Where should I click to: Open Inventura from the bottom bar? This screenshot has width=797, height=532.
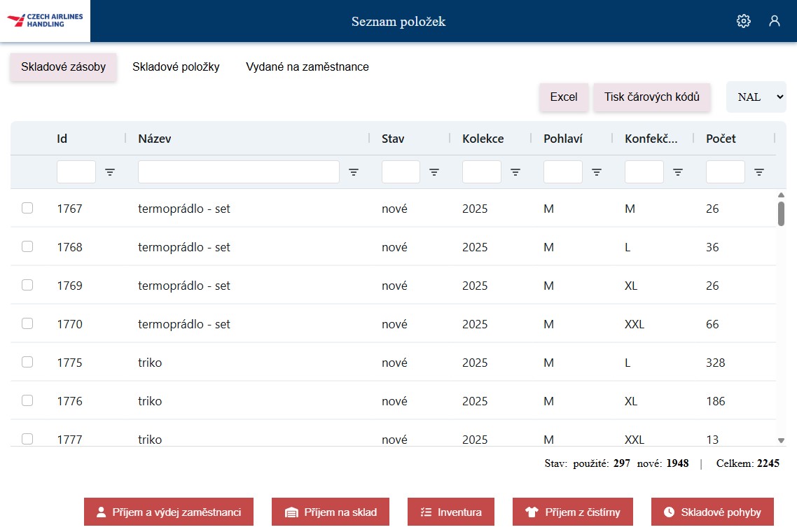(x=451, y=512)
